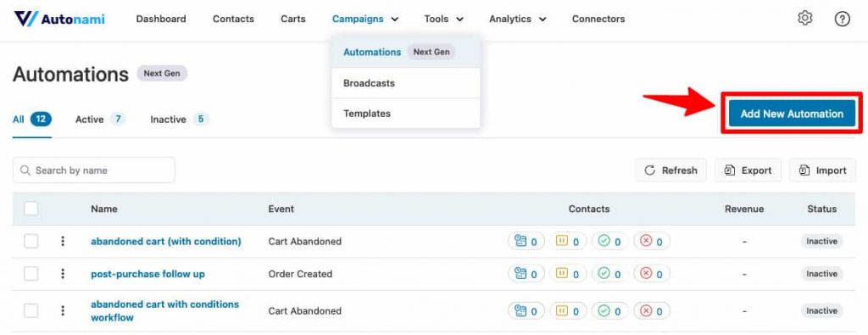868x335 pixels.
Task: Check the box for post-purchase follow up
Action: (31, 274)
